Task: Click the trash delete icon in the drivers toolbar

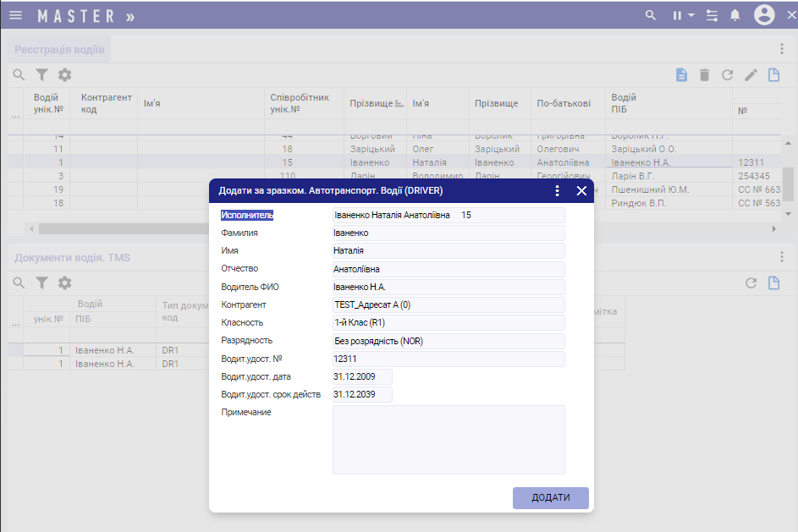Action: (704, 75)
